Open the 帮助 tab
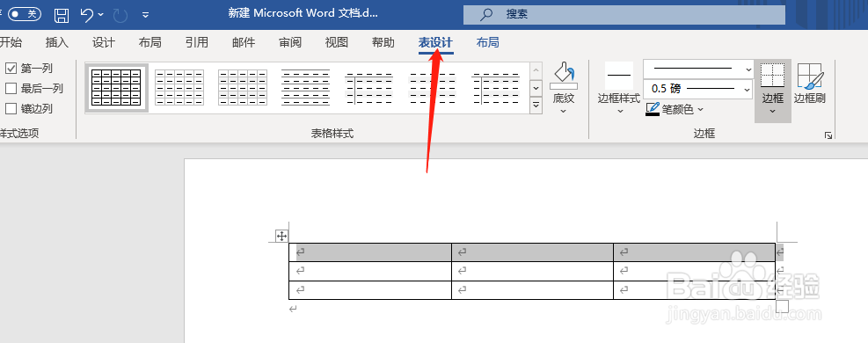This screenshot has width=868, height=343. 383,42
